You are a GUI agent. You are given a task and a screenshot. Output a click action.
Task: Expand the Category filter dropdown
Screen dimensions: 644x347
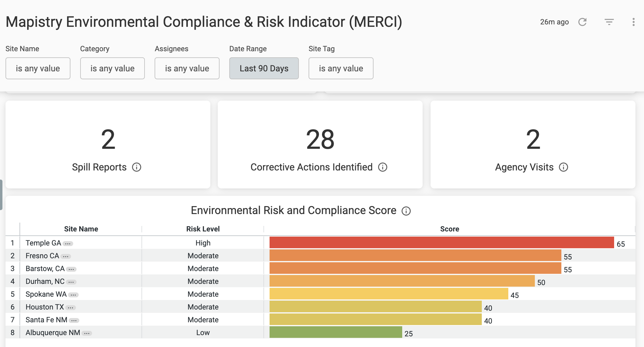click(113, 68)
